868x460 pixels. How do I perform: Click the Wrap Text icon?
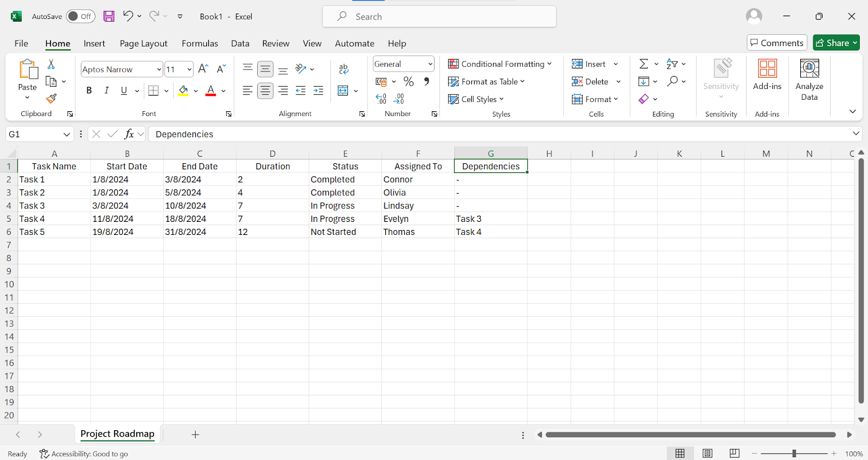[x=343, y=69]
